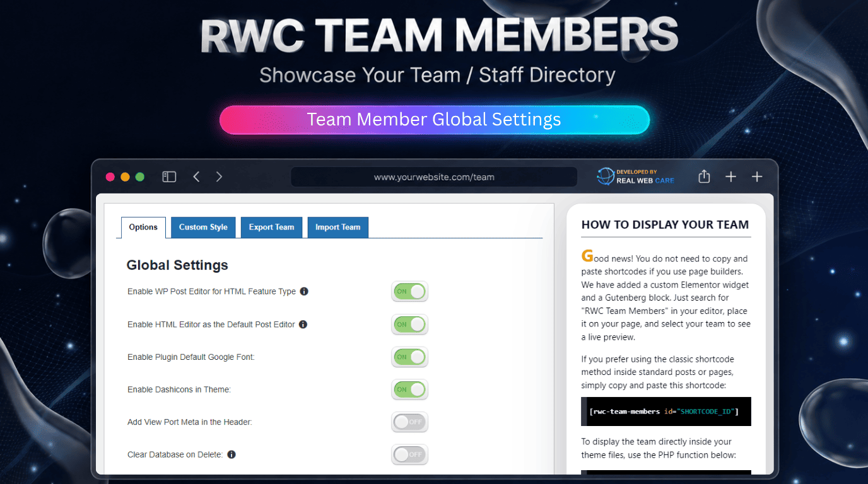Click the yellow window dot
This screenshot has width=868, height=484.
click(x=125, y=177)
